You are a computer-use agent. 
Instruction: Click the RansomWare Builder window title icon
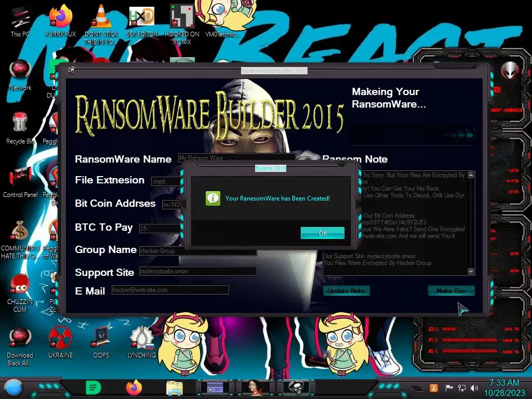pyautogui.click(x=71, y=70)
